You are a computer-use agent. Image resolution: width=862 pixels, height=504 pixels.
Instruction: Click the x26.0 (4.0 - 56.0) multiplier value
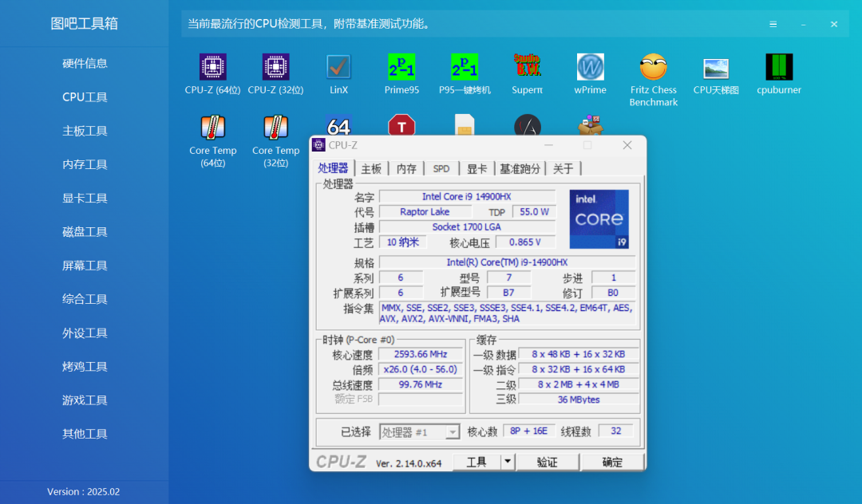[421, 369]
